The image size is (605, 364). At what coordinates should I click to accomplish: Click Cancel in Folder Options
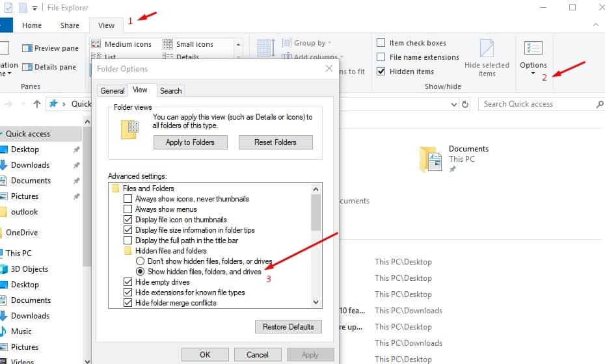coord(258,354)
